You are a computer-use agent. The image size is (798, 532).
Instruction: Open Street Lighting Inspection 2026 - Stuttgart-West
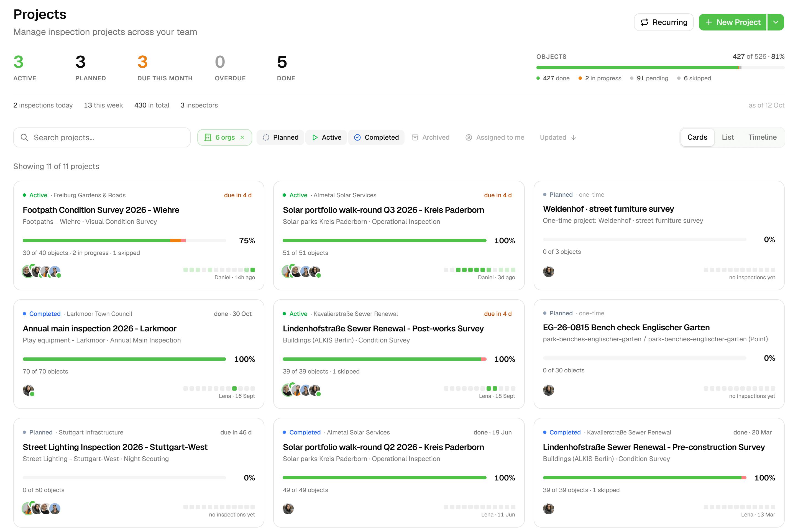click(x=115, y=447)
